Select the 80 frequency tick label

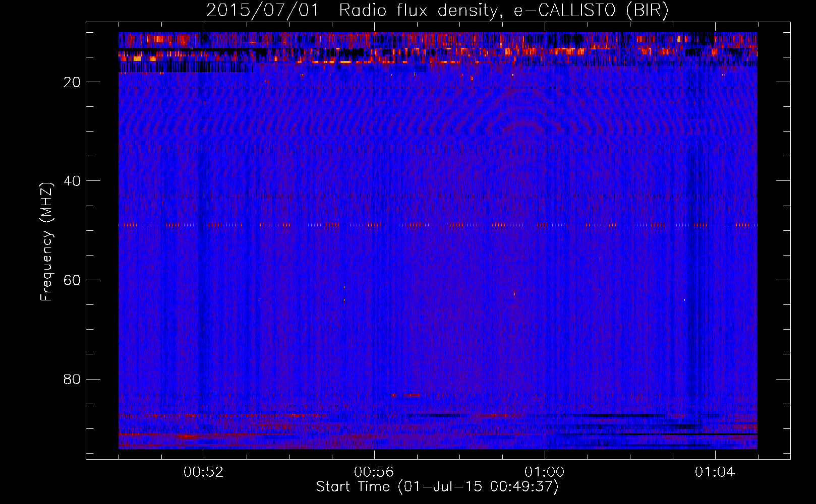coord(72,379)
